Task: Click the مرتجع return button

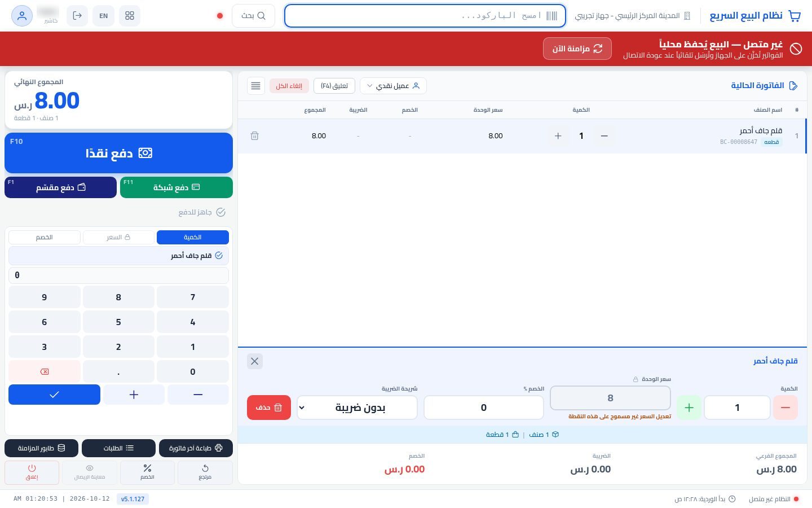Action: tap(205, 472)
